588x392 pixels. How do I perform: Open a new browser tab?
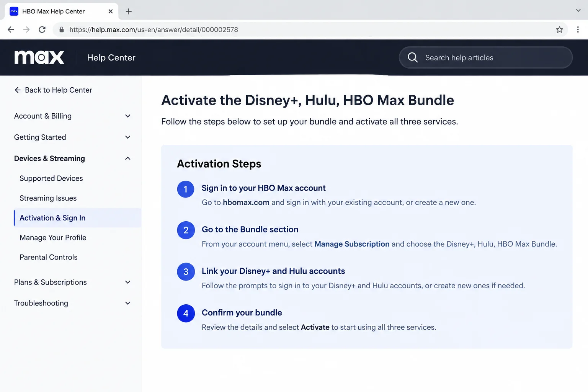pyautogui.click(x=129, y=11)
